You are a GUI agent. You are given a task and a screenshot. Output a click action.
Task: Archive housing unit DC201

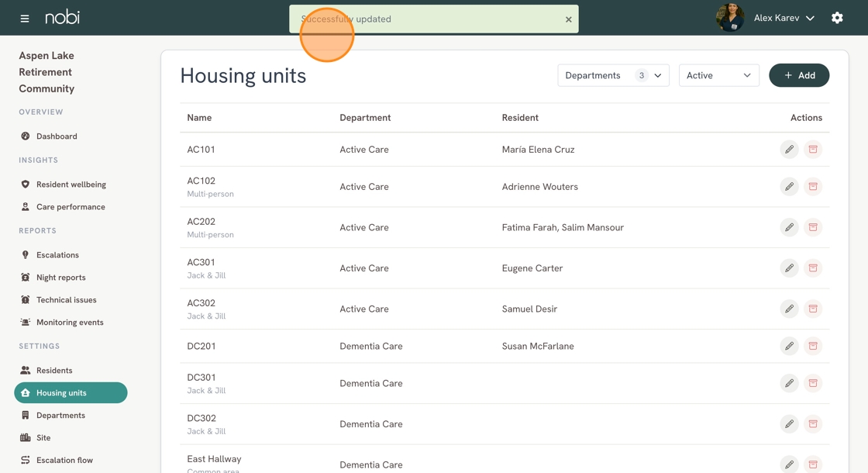813,346
